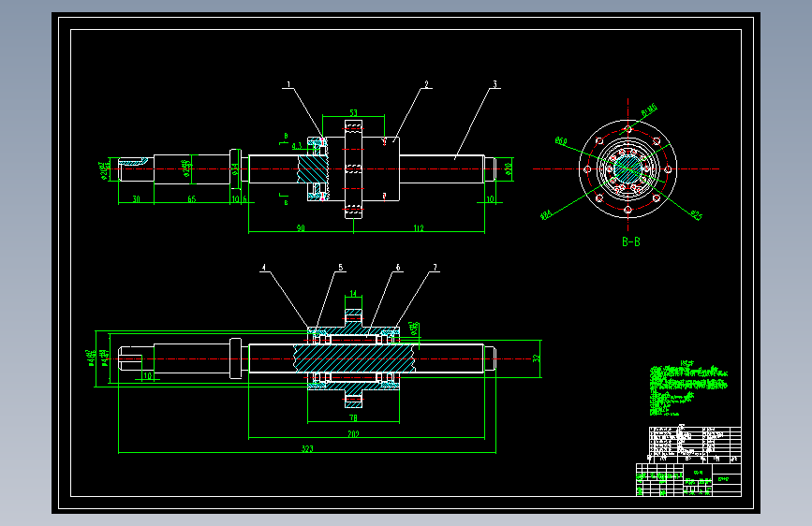
Task: Click the 78 dimension under the nut
Action: pos(353,417)
